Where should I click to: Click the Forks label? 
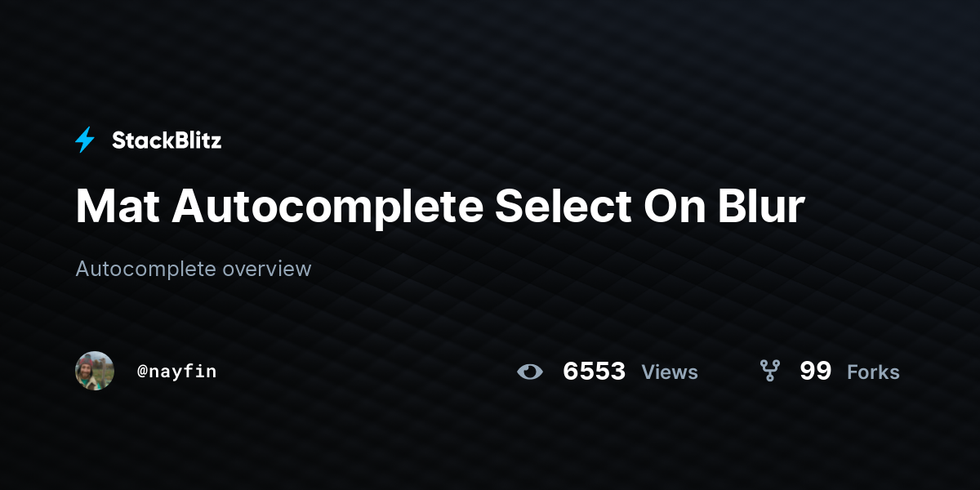[873, 372]
